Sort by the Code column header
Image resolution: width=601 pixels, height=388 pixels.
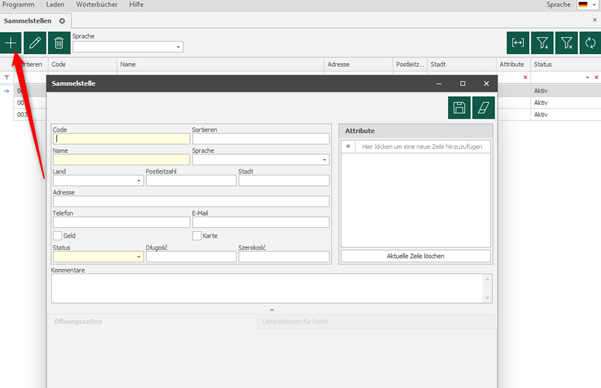tap(82, 64)
